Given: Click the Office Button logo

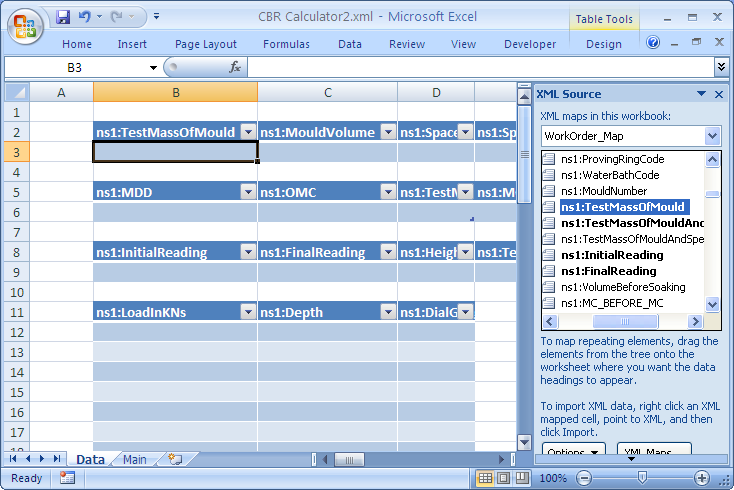Looking at the screenshot, I should point(26,26).
